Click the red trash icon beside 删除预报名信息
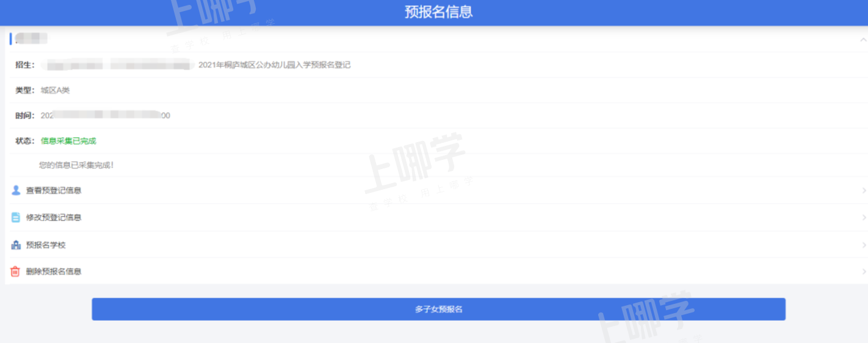Viewport: 868px width, 343px height. (x=16, y=272)
